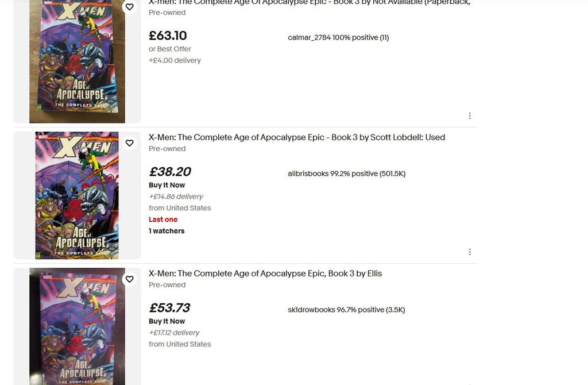Open thumbnail of the £53.73 comic book
This screenshot has height=385, width=588.
(x=77, y=326)
